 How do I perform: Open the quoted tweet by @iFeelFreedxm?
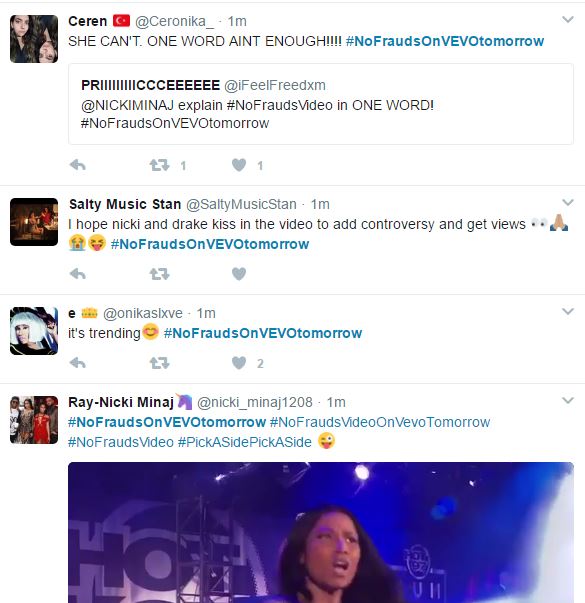321,104
